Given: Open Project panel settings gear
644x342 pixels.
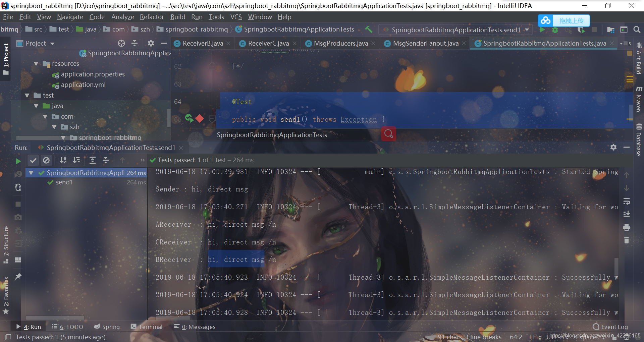Looking at the screenshot, I should click(151, 43).
